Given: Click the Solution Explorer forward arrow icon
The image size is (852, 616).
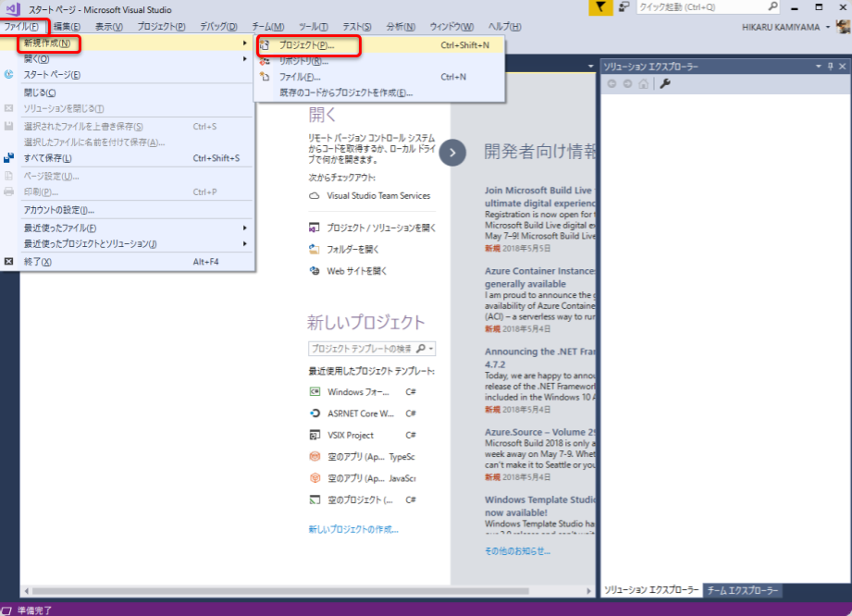Looking at the screenshot, I should pos(627,83).
